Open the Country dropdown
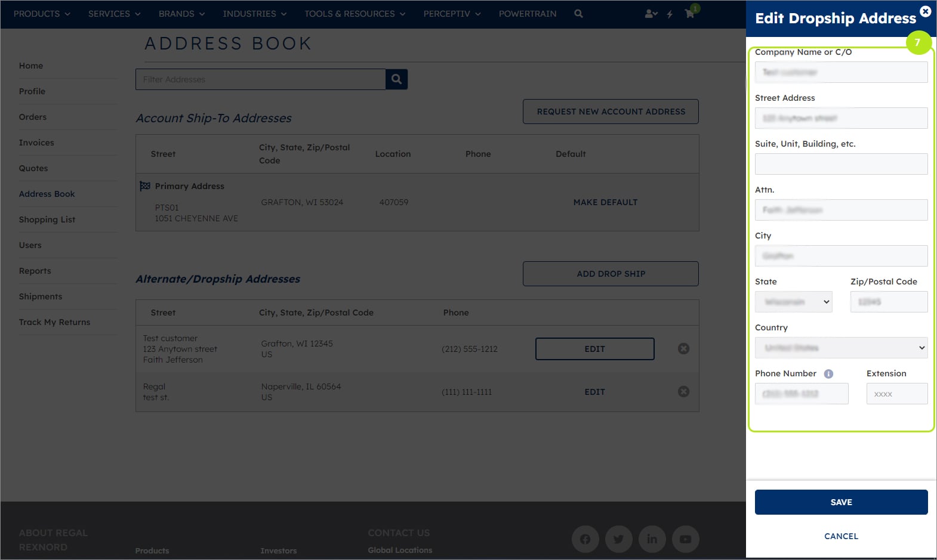Viewport: 937px width, 560px height. 842,348
